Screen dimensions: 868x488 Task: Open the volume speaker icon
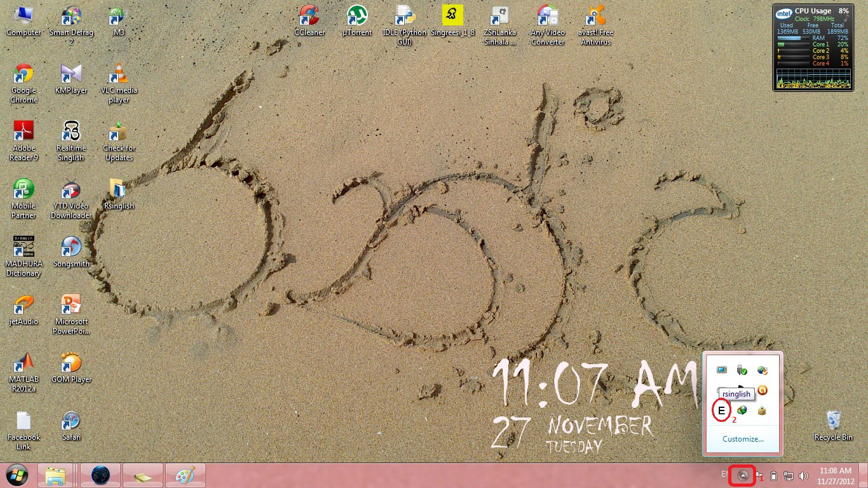pyautogui.click(x=804, y=475)
